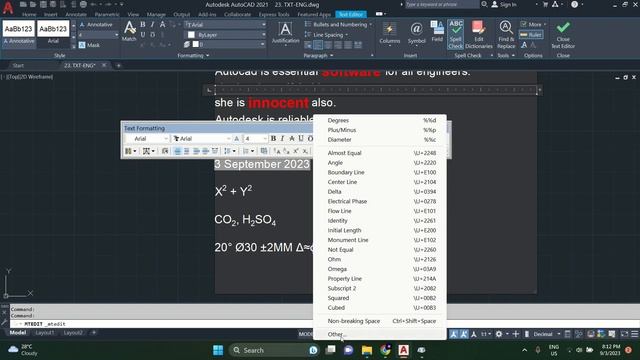The image size is (640, 360).
Task: Click the Left align icon in Text Formatting toolbar
Action: click(178, 151)
